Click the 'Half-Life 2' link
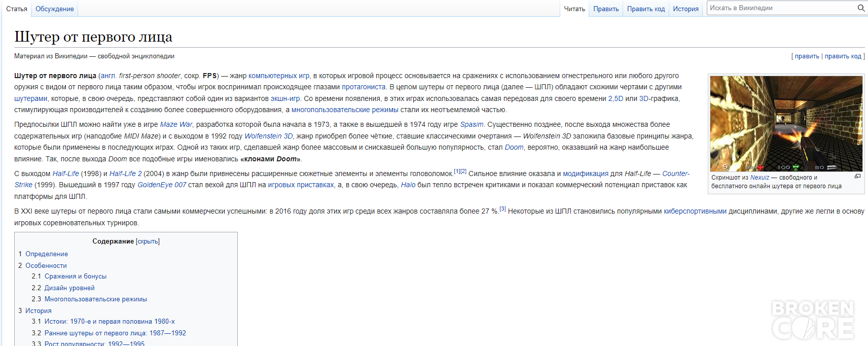This screenshot has width=868, height=346. (x=125, y=174)
